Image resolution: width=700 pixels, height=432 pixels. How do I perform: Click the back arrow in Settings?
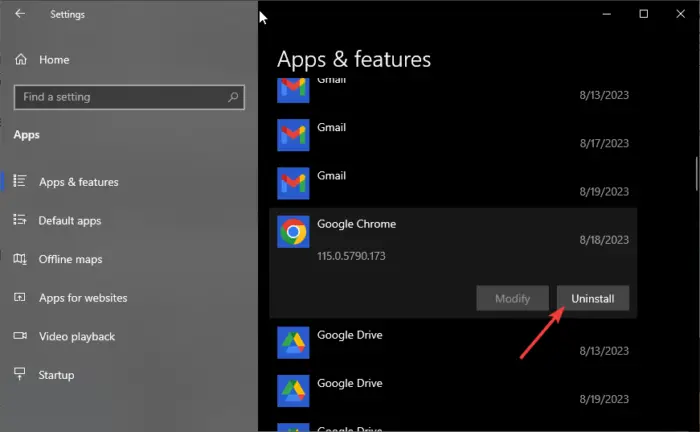coord(20,14)
